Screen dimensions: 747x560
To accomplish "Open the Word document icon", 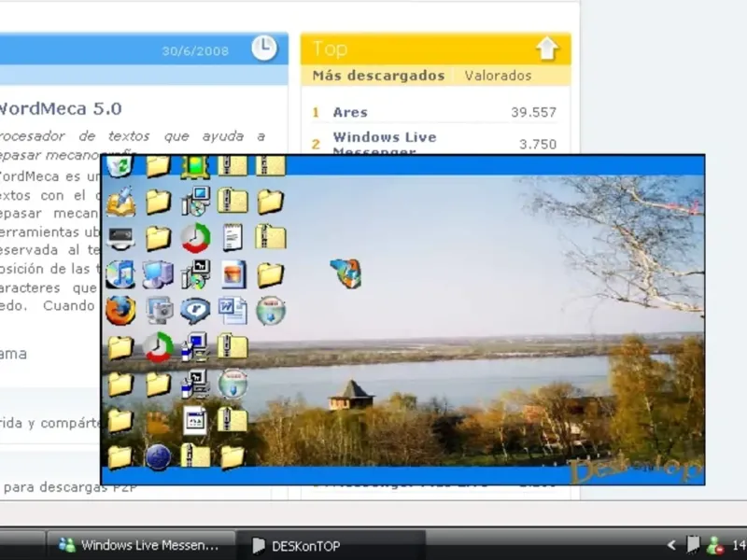I will point(233,311).
